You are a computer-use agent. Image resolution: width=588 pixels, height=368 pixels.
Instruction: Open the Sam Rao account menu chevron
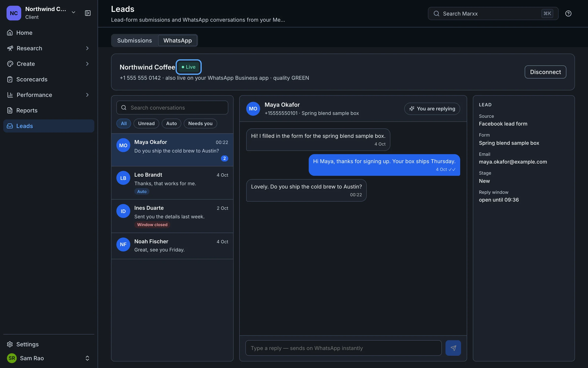pyautogui.click(x=87, y=358)
